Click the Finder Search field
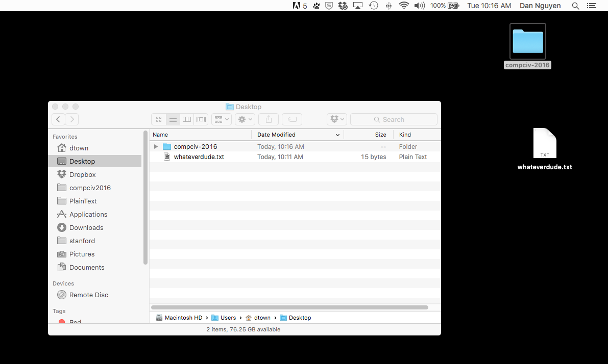Viewport: 608px width, 364px height. tap(394, 119)
